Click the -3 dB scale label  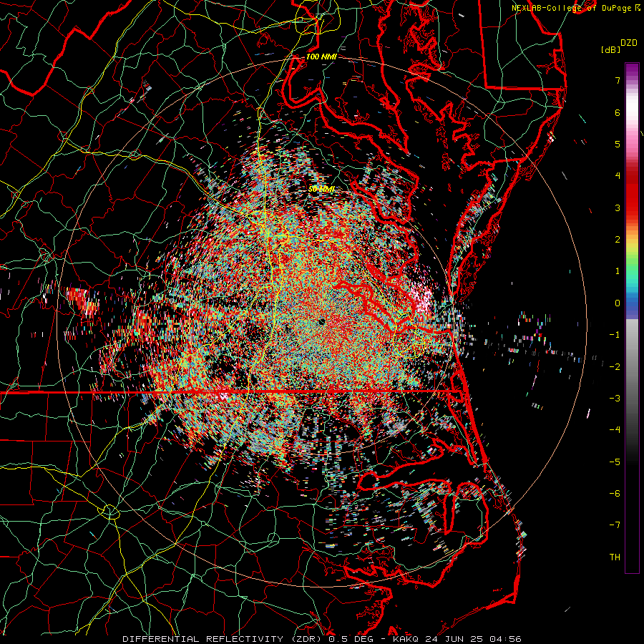coord(615,399)
